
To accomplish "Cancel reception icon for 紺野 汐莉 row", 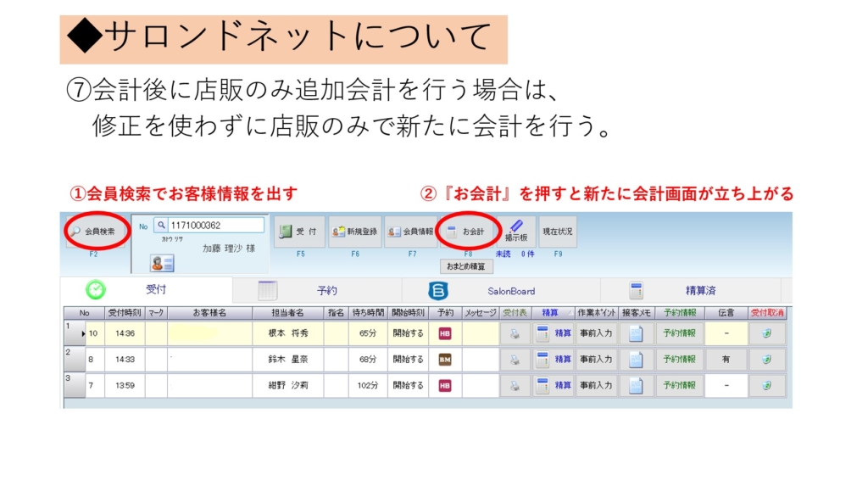I will pos(766,386).
